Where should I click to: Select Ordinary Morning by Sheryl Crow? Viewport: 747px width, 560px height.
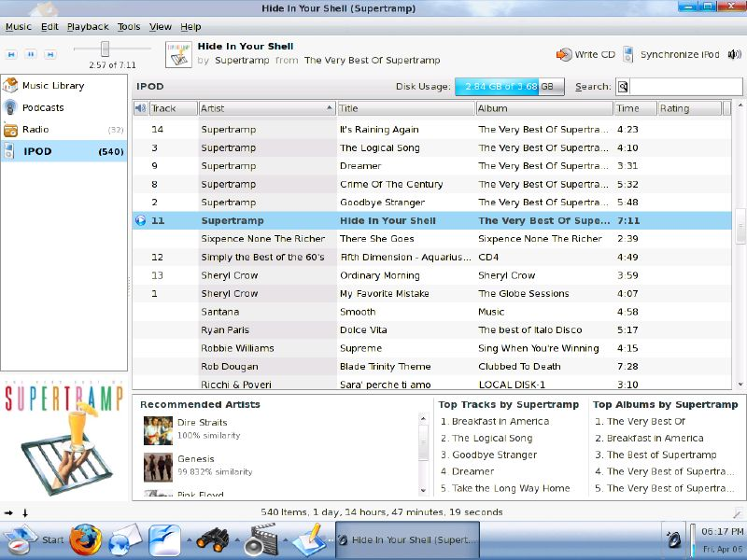tap(431, 275)
